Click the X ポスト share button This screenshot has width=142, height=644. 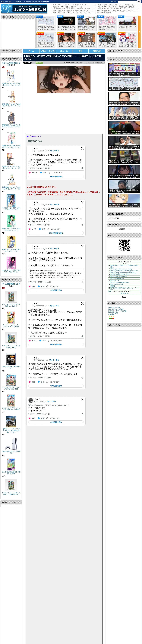point(27,63)
